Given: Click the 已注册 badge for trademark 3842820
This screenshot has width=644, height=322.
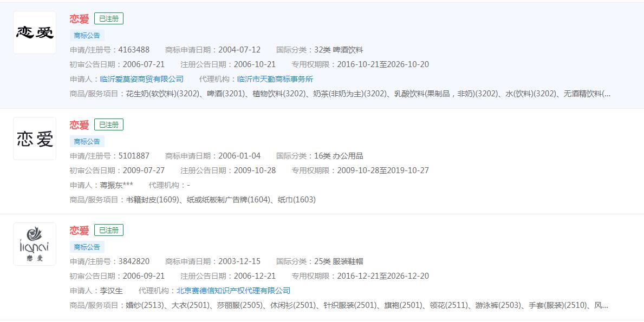Looking at the screenshot, I should point(109,230).
